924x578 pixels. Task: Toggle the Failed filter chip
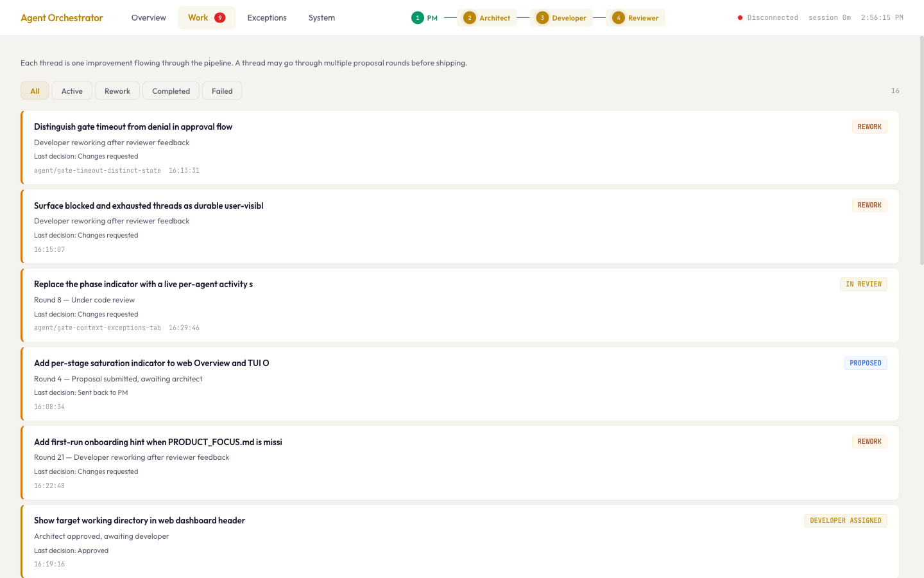(x=221, y=91)
